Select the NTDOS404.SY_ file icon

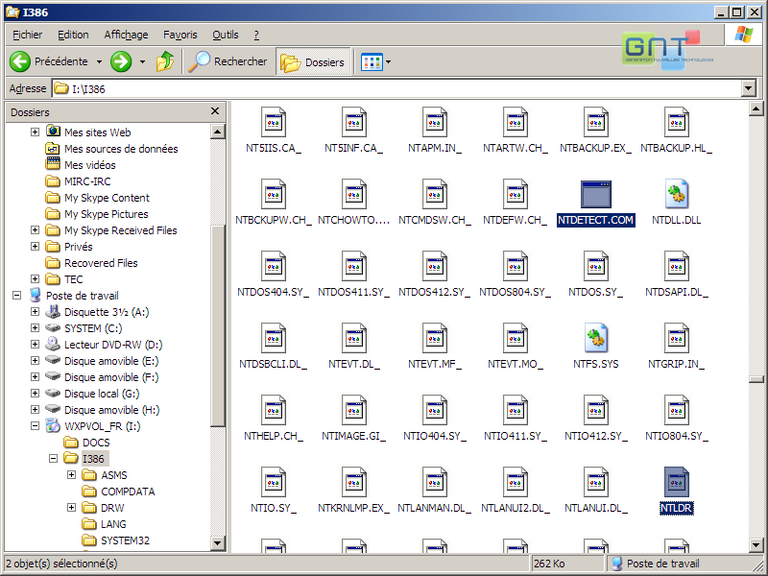273,266
